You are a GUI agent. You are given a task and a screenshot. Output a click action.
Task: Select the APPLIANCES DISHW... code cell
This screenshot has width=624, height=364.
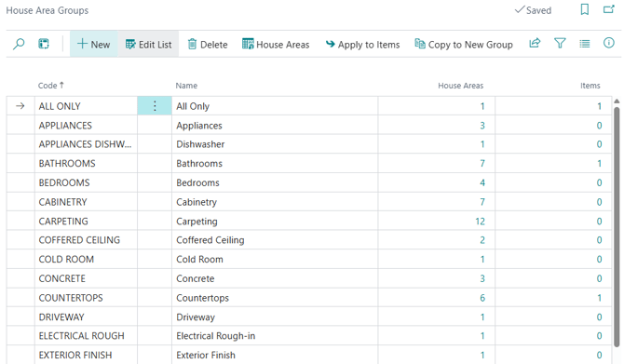pos(86,144)
